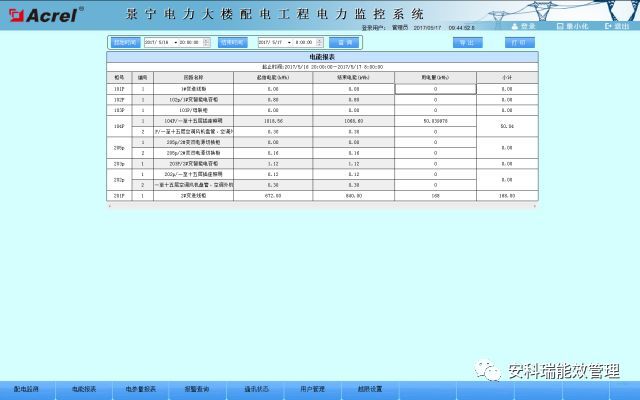Viewport: 640px width, 400px height.
Task: Open the 电参量报表 tab
Action: click(x=140, y=388)
